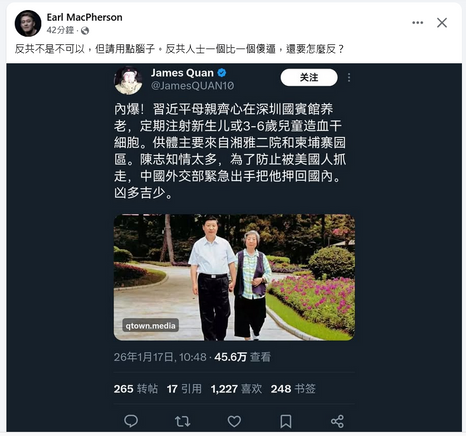Close the post viewer with X
The height and width of the screenshot is (436, 466).
click(442, 23)
